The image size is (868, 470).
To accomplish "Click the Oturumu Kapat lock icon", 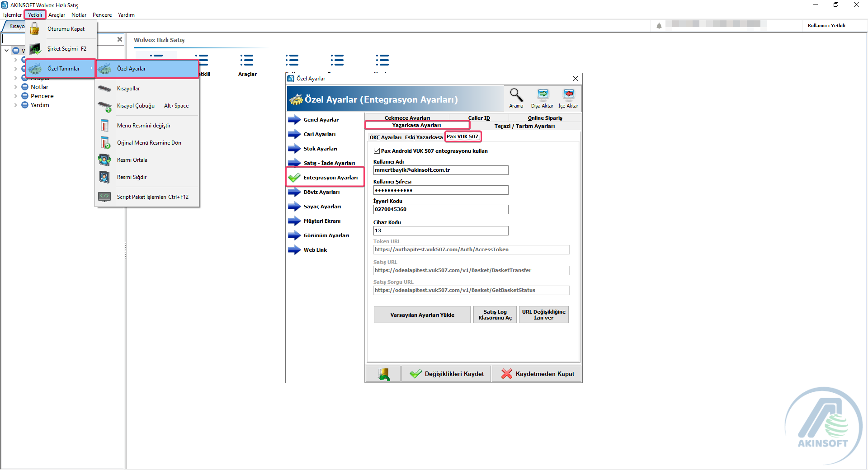I will point(35,29).
